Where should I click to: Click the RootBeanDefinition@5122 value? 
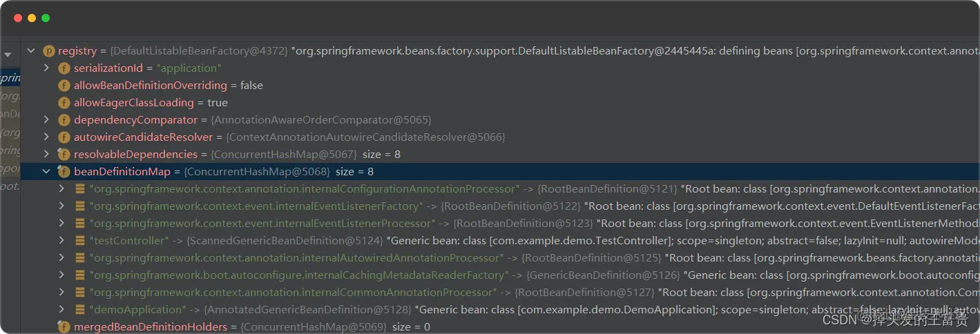pos(510,206)
